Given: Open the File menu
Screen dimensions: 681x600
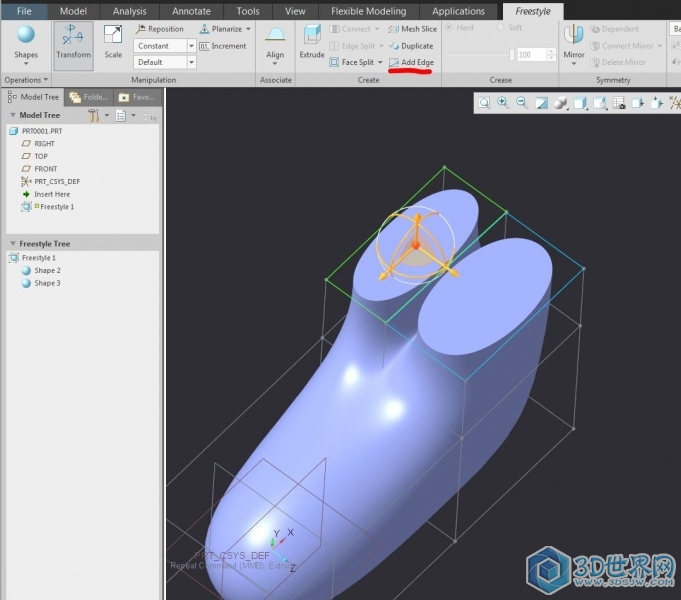Looking at the screenshot, I should [24, 11].
